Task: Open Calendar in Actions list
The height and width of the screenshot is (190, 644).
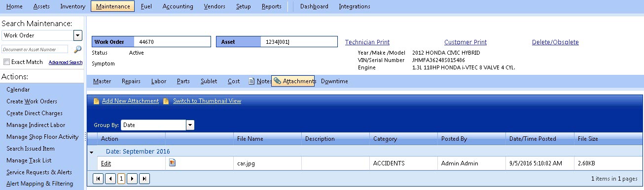Action: pos(18,90)
